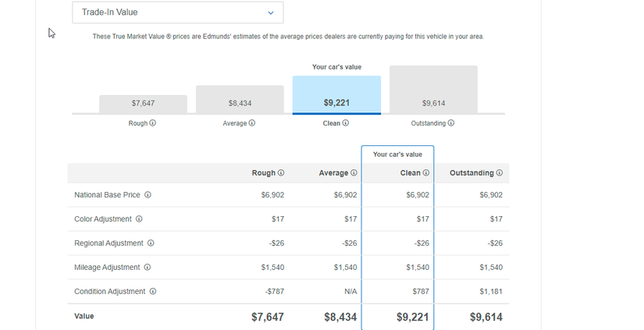This screenshot has width=644, height=330.
Task: Click N/A Condition Adjustment in Average column
Action: [350, 292]
